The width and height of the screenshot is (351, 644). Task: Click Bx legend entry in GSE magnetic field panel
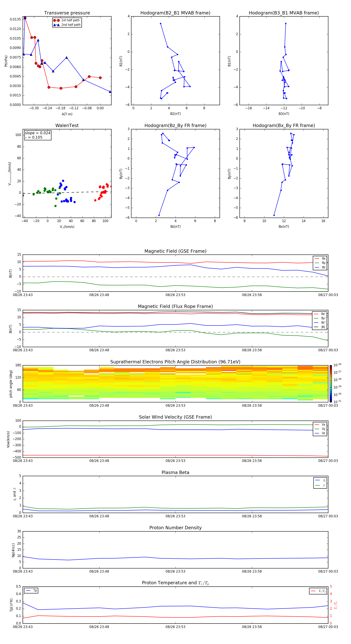(320, 259)
